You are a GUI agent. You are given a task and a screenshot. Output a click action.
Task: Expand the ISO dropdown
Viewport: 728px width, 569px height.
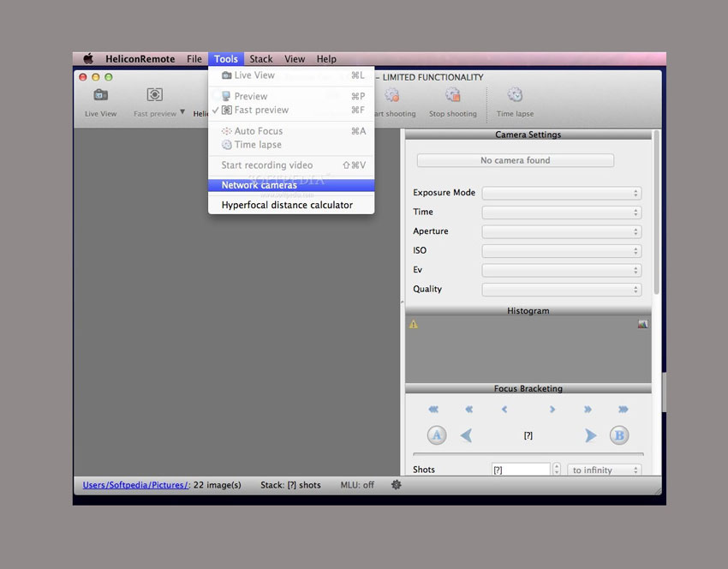561,251
